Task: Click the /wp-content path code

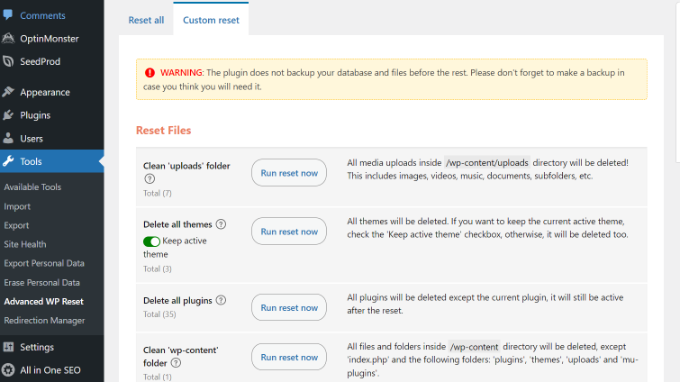Action: pyautogui.click(x=474, y=346)
